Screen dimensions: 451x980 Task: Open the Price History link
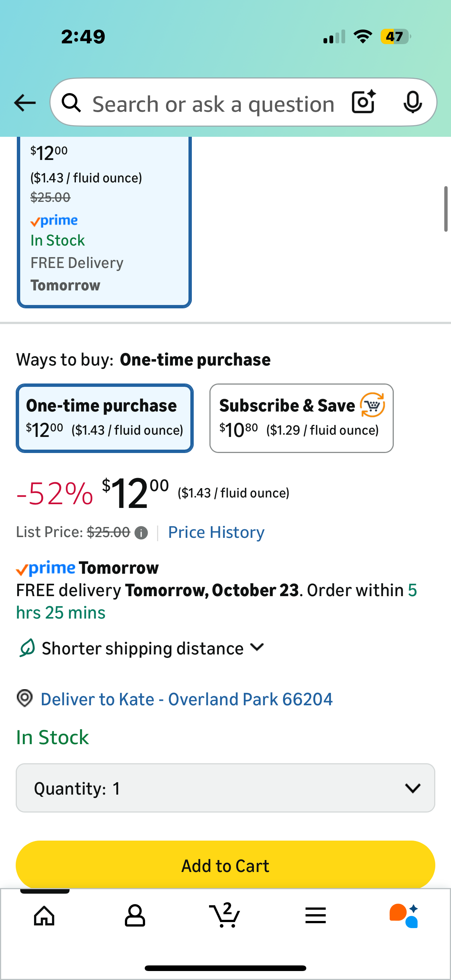[216, 532]
